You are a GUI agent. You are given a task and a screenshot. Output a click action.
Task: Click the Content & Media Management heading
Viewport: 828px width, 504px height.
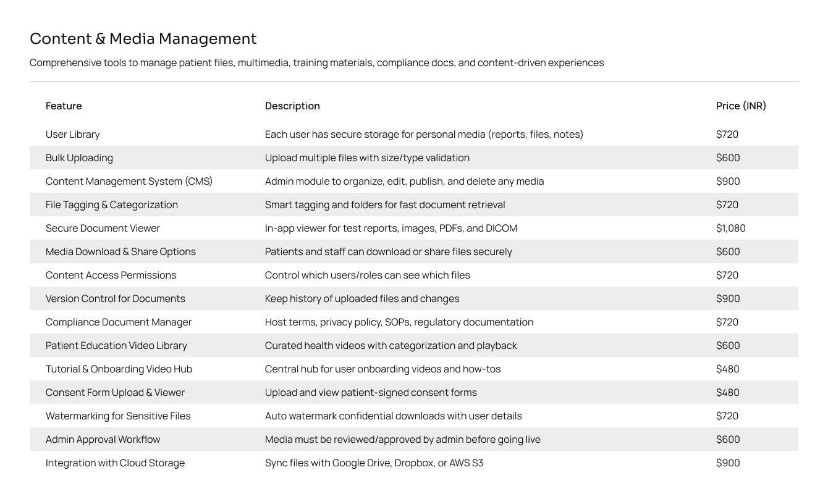pyautogui.click(x=143, y=39)
